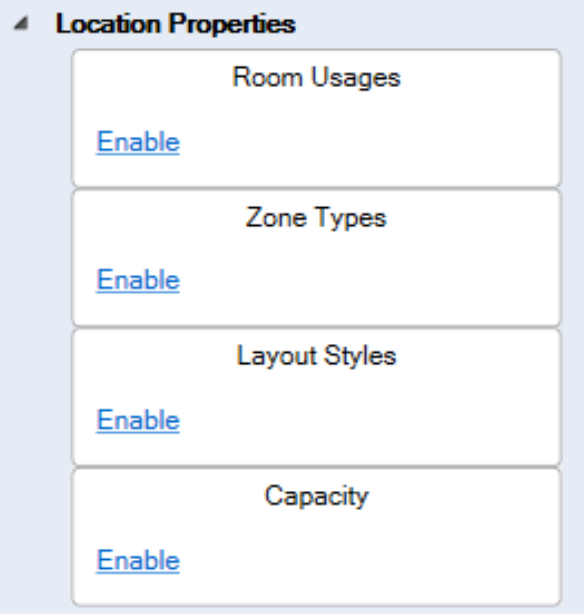
Task: Click the Zone Types panel title
Action: pyautogui.click(x=316, y=218)
